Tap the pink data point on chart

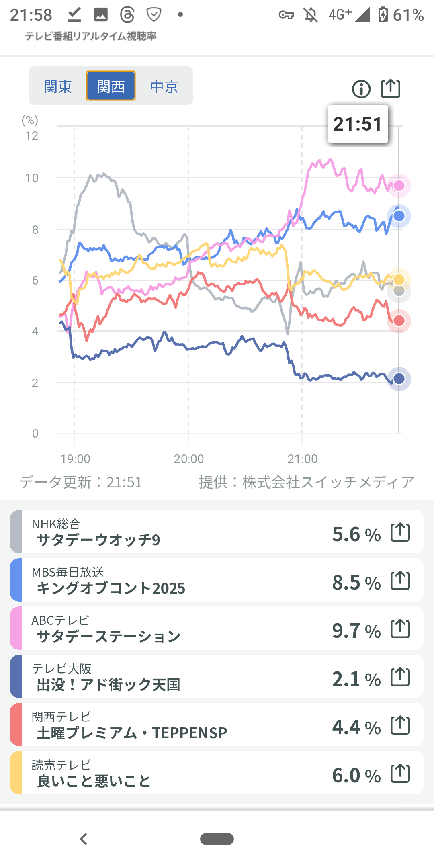[399, 186]
